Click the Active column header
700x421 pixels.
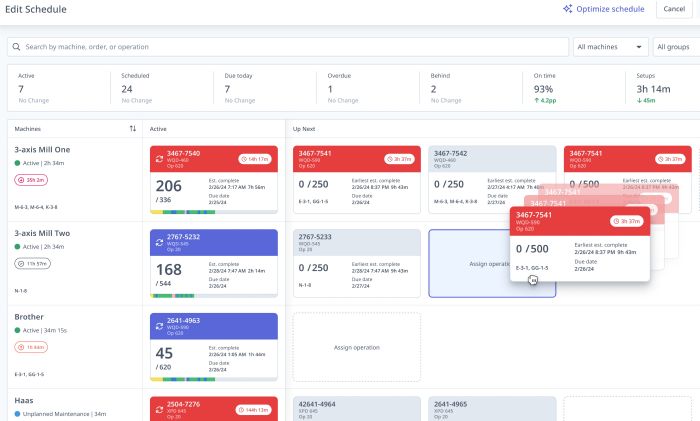click(x=158, y=129)
